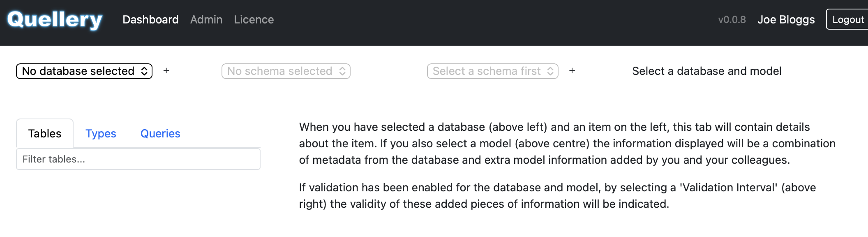Click the plus icon beside the database selector

coord(166,71)
